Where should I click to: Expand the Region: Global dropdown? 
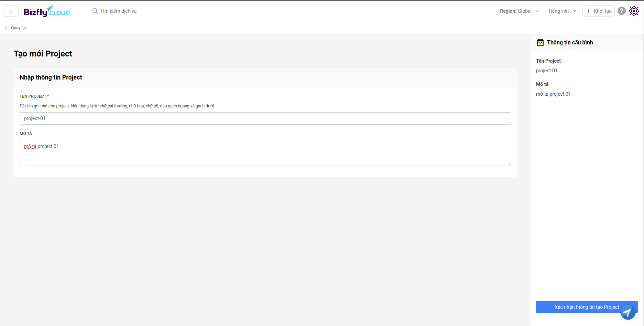[519, 11]
